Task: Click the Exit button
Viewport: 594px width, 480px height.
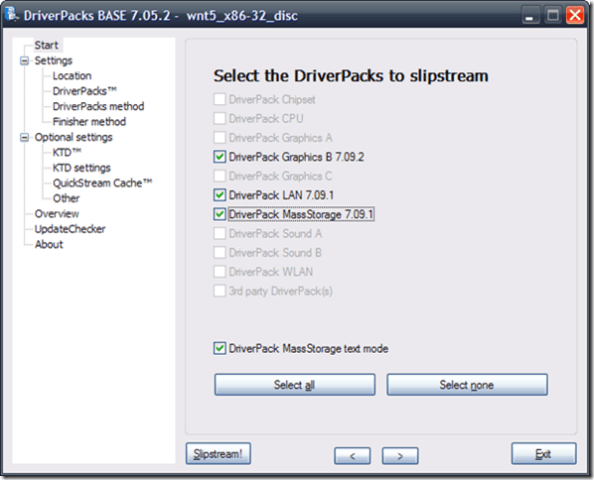Action: click(544, 453)
